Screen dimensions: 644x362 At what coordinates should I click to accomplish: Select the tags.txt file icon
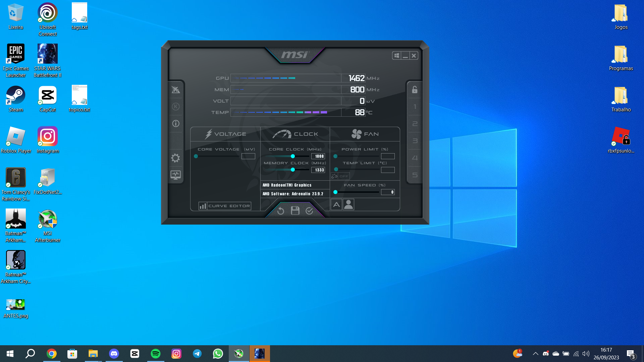coord(79,17)
